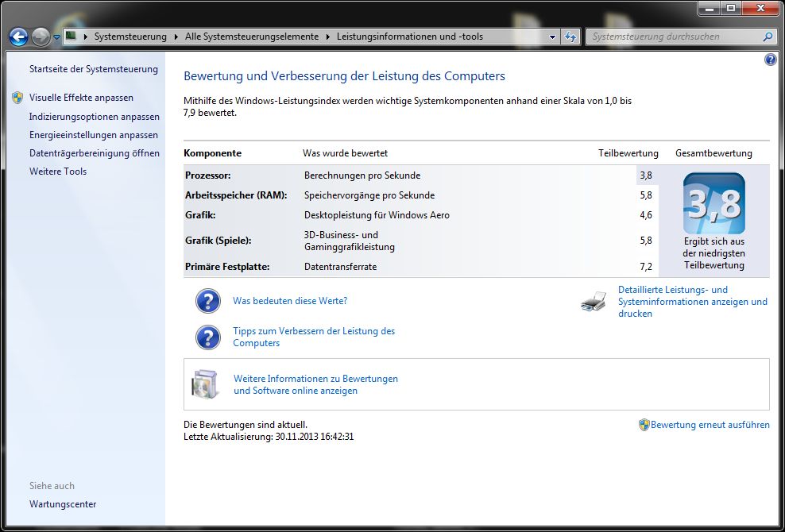The width and height of the screenshot is (785, 532).
Task: Click the Prozessor score 3,8
Action: [646, 175]
